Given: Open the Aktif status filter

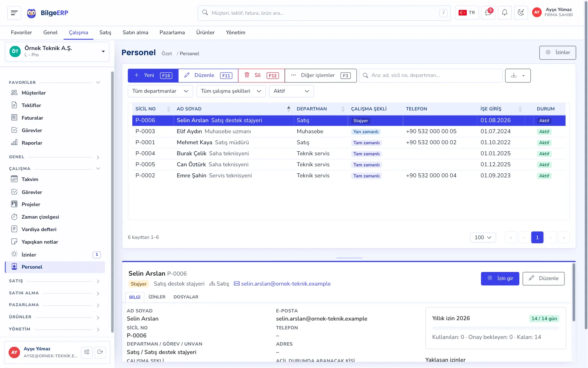Looking at the screenshot, I should [291, 91].
